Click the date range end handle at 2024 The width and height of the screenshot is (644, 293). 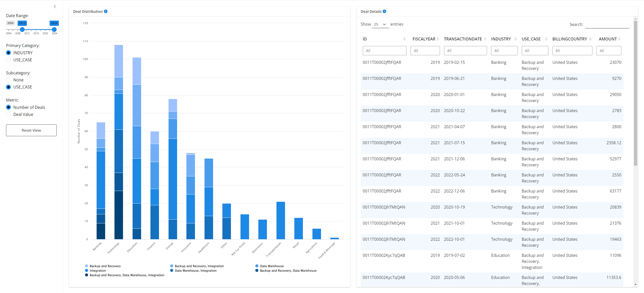point(54,29)
